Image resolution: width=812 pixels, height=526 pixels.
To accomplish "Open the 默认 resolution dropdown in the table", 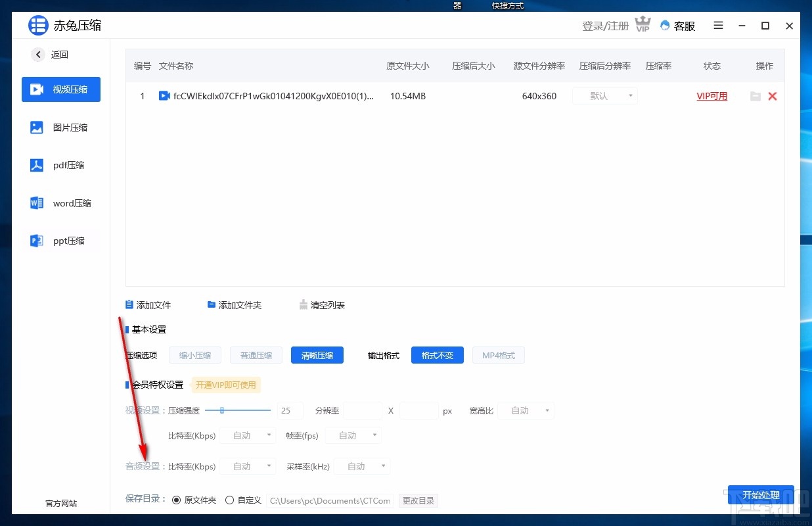I will pos(604,95).
